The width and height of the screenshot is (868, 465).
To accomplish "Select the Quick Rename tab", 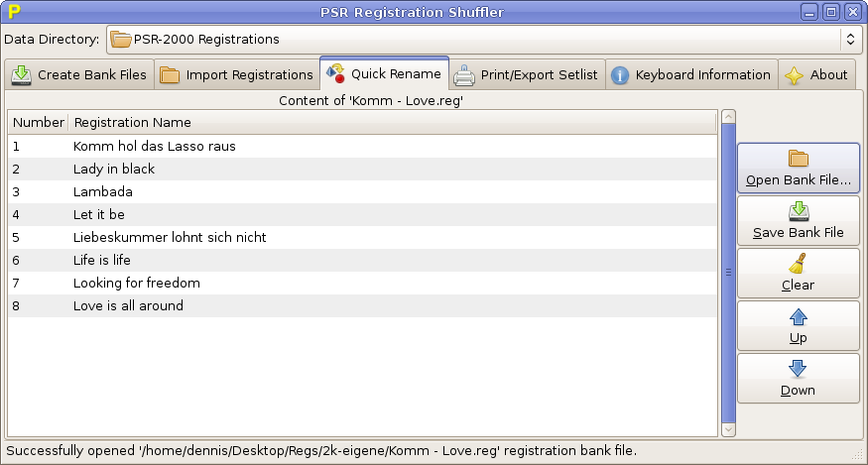I will [384, 74].
